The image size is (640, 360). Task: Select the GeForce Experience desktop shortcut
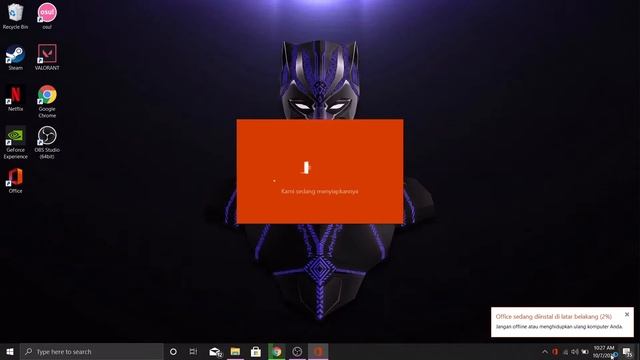15,142
